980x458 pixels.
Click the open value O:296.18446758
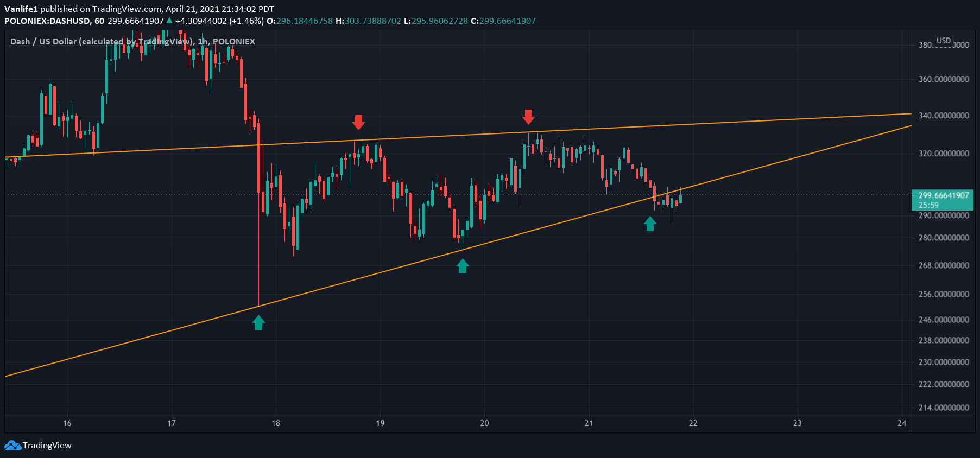pyautogui.click(x=300, y=21)
